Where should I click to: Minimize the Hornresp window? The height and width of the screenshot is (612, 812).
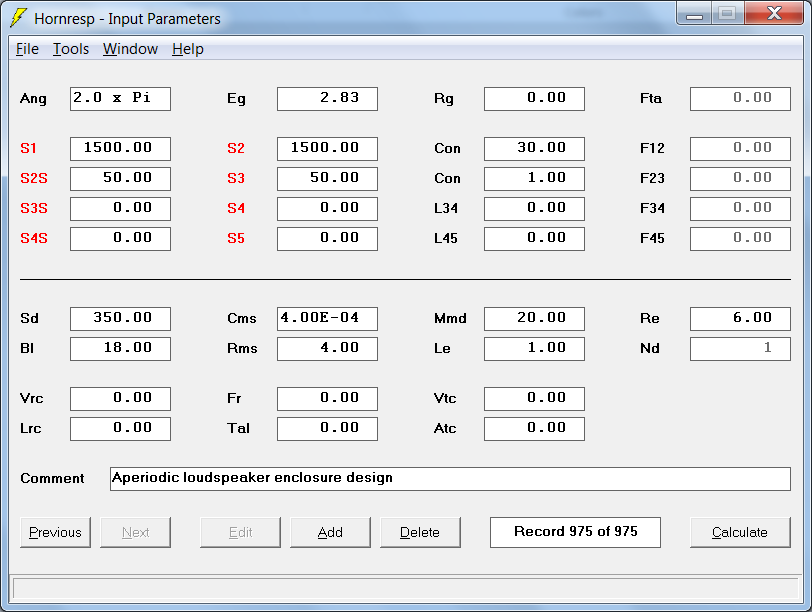point(694,14)
